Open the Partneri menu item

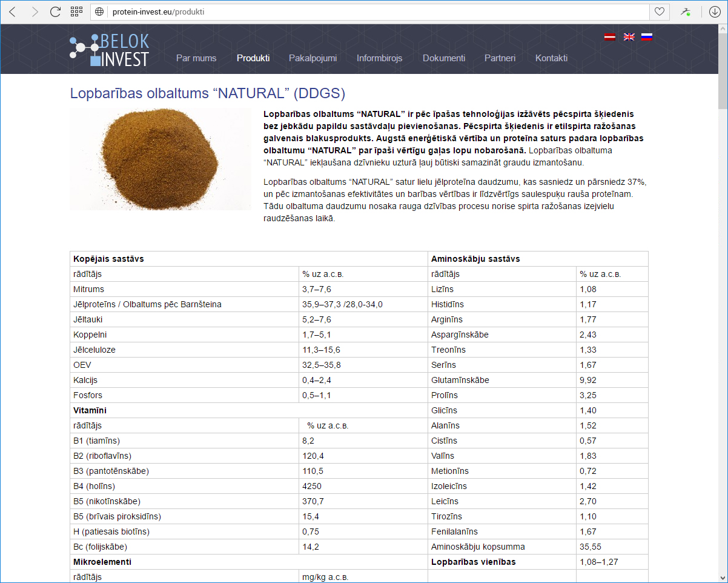coord(500,58)
